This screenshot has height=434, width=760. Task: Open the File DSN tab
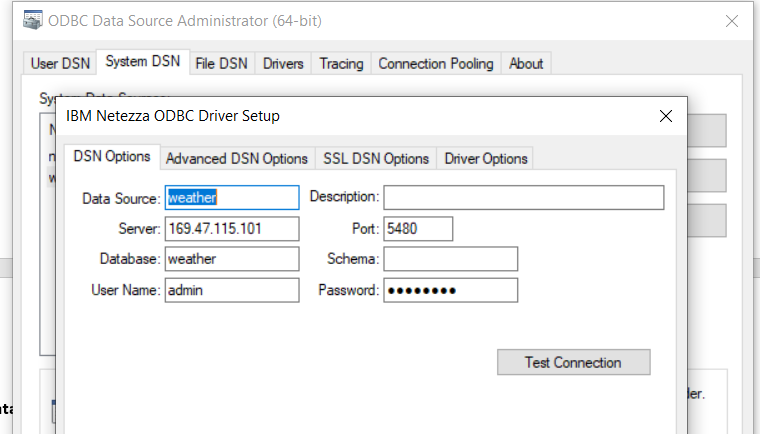(221, 63)
